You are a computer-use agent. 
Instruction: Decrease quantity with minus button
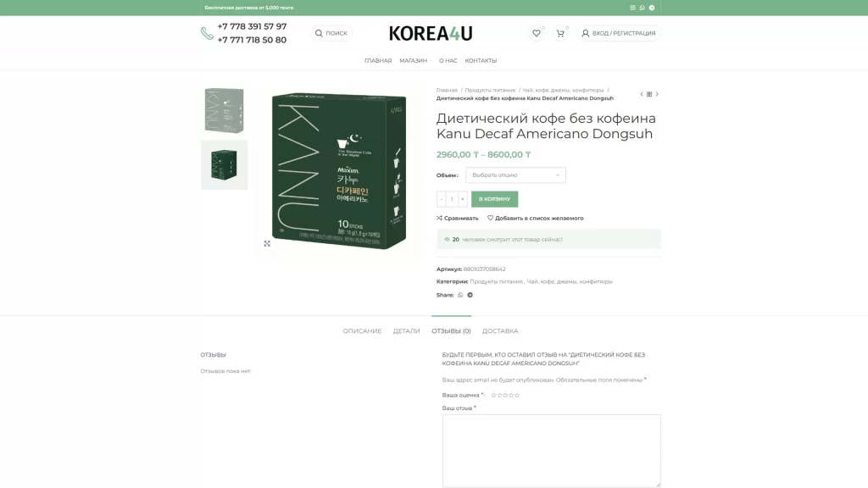[x=441, y=199]
